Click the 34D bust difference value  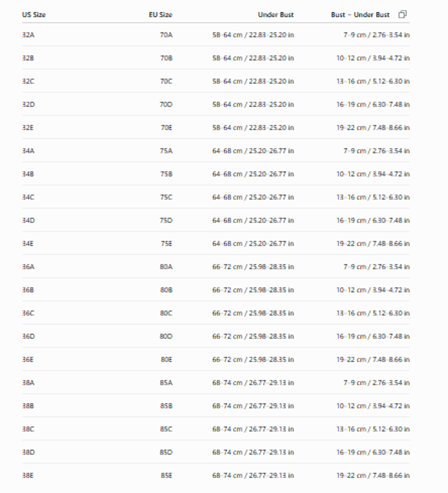tap(373, 220)
